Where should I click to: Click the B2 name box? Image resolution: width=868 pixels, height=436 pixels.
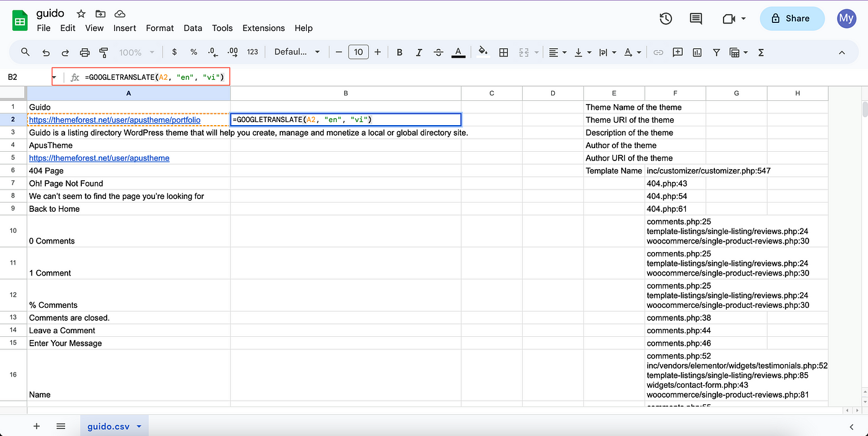(x=25, y=77)
